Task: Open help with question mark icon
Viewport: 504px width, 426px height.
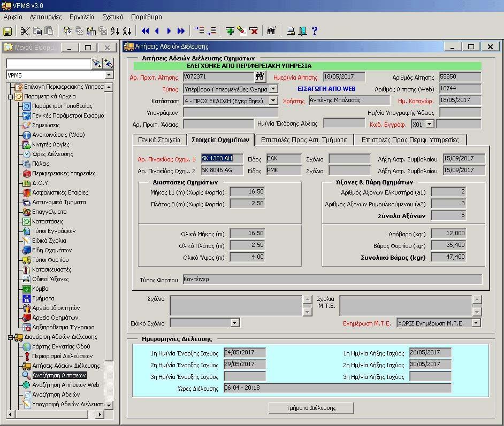Action: click(x=315, y=31)
